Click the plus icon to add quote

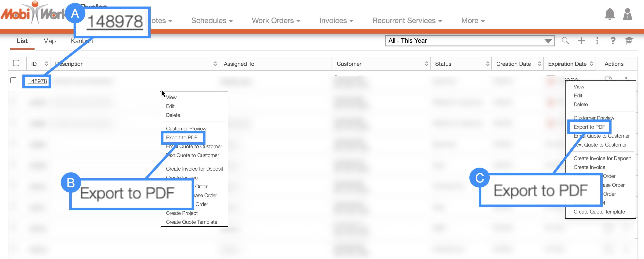(581, 41)
